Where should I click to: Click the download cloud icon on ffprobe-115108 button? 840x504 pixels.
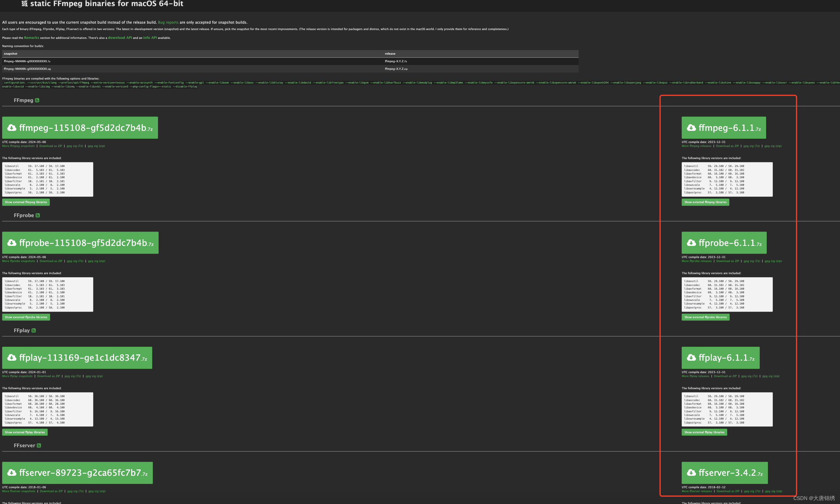click(x=12, y=243)
